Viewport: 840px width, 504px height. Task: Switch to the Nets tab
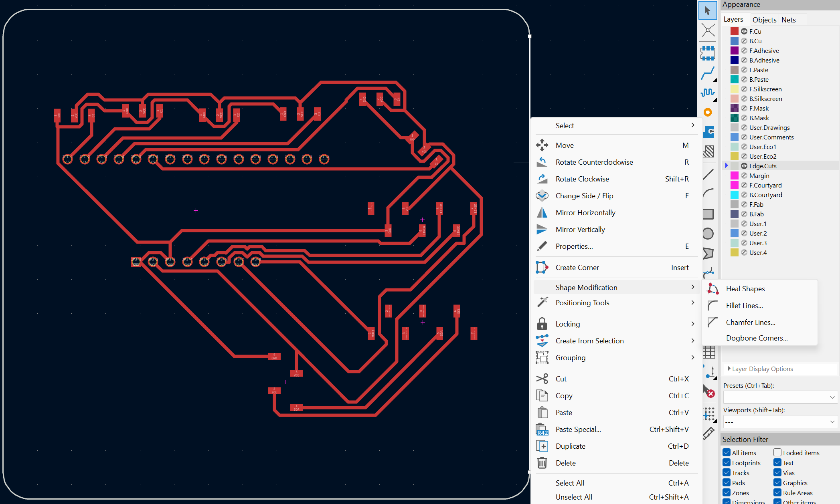click(788, 20)
